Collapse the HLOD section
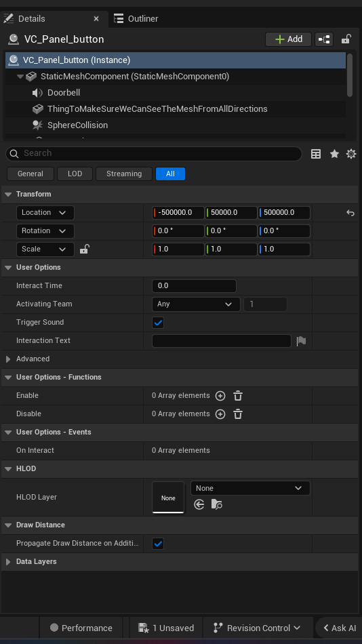This screenshot has width=362, height=644. tap(8, 469)
